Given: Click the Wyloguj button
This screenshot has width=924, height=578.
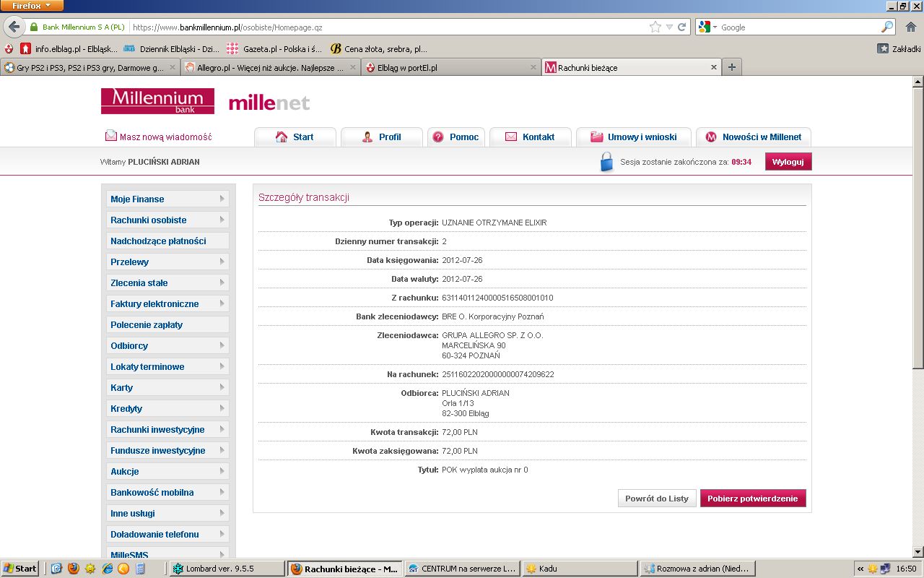Looking at the screenshot, I should pyautogui.click(x=788, y=162).
